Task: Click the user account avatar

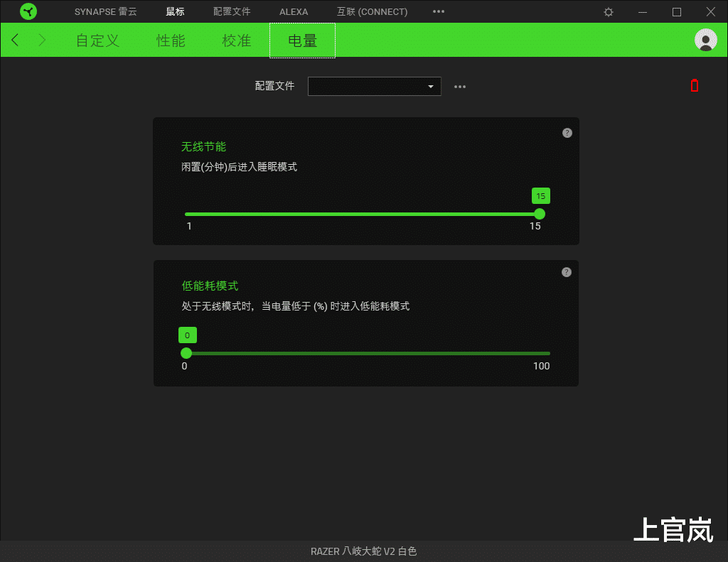Action: 705,40
